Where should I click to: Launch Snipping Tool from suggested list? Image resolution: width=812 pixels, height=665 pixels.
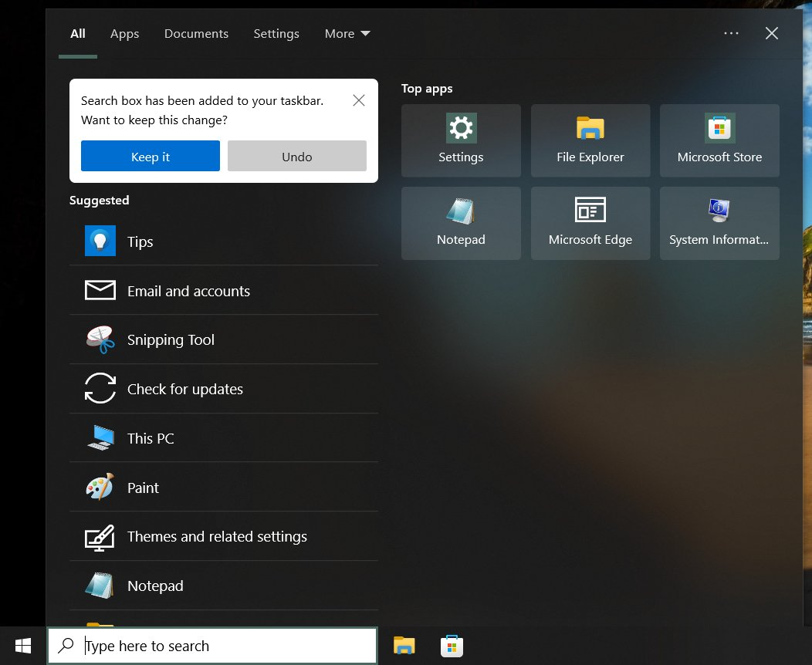pos(223,340)
